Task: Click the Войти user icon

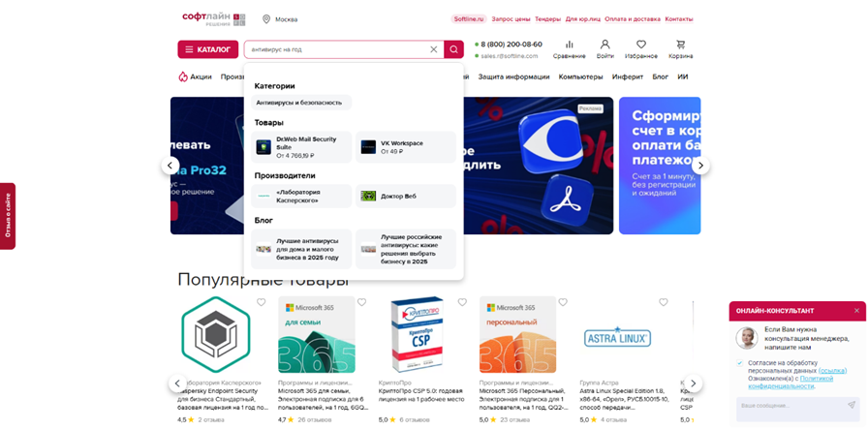Action: [605, 49]
